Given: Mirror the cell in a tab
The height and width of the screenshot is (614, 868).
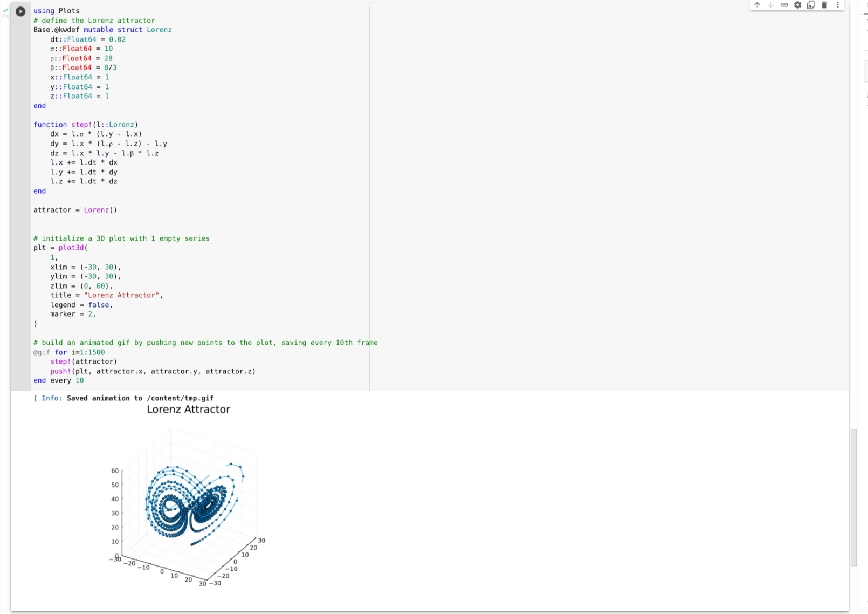Looking at the screenshot, I should tap(810, 5).
